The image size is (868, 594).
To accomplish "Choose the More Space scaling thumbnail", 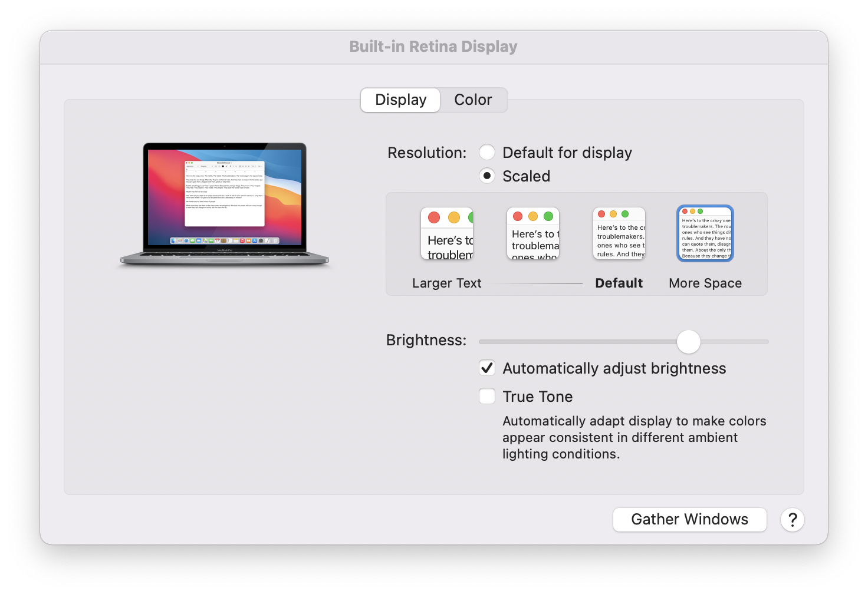I will (x=705, y=233).
